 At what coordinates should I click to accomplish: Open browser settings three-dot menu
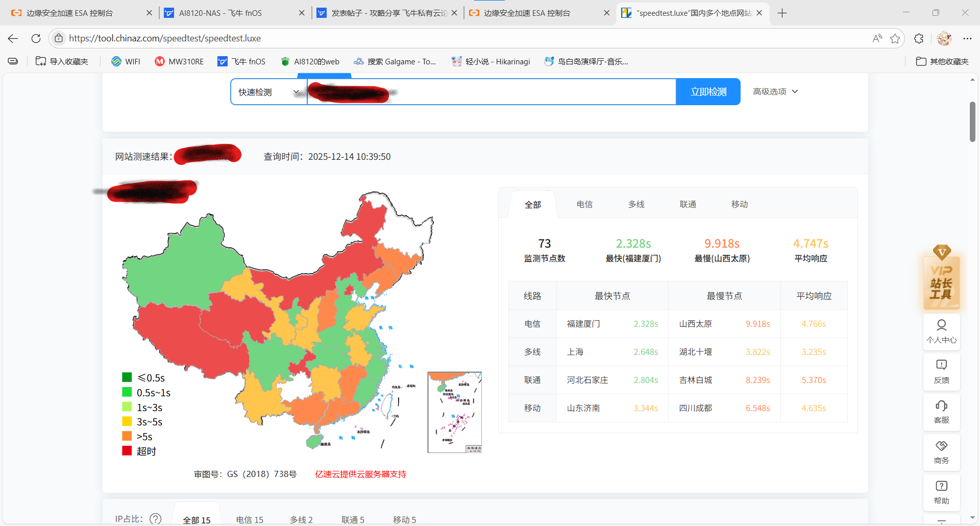point(967,38)
